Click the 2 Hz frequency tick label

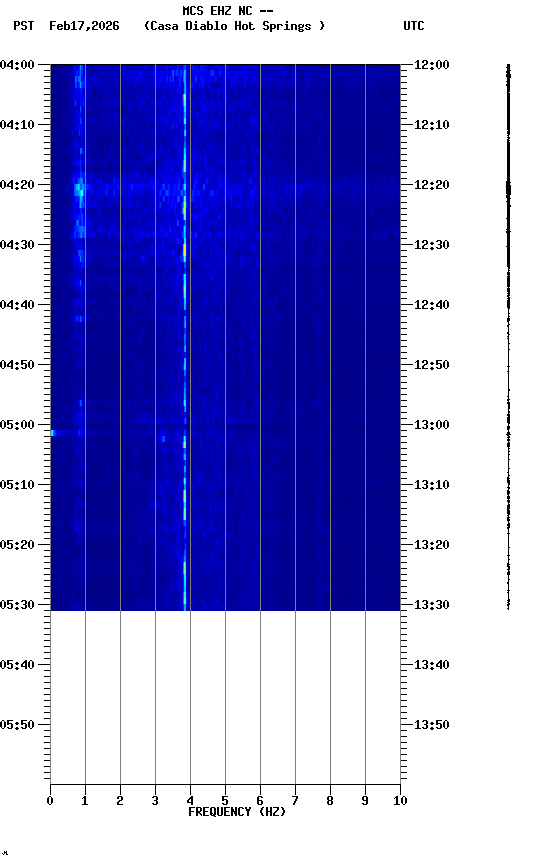pos(120,801)
